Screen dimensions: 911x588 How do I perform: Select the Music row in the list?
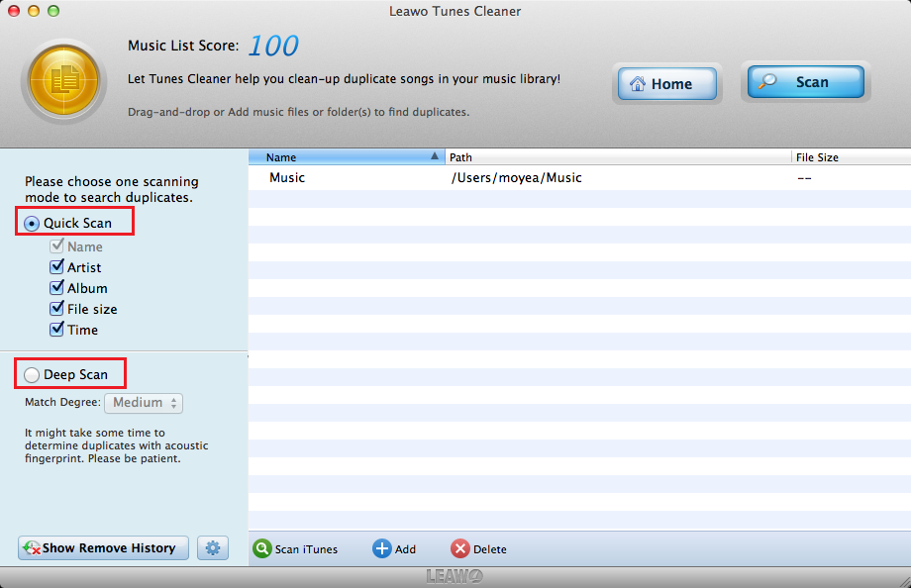(x=287, y=178)
